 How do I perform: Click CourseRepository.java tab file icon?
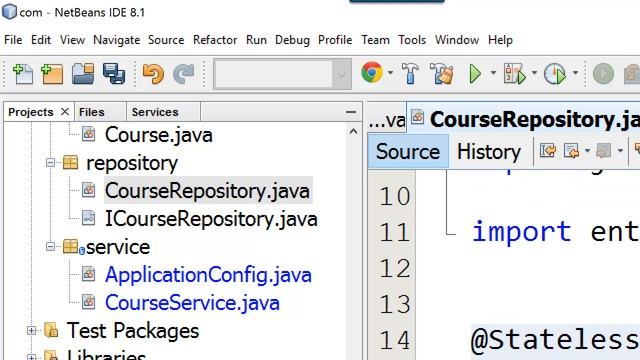click(417, 117)
